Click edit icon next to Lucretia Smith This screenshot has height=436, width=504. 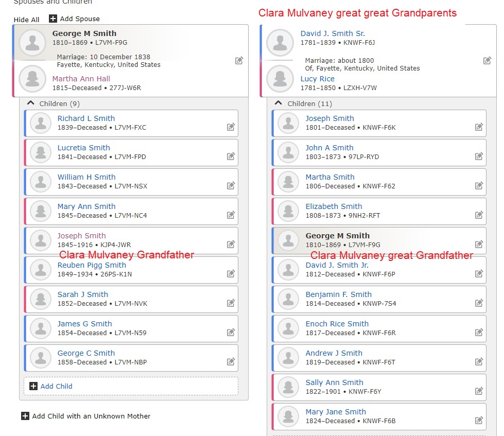point(231,156)
